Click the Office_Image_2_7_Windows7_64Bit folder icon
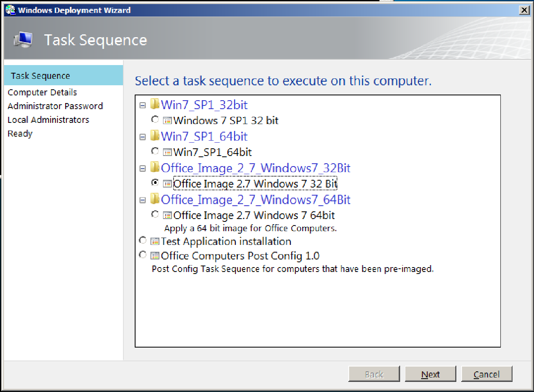The height and width of the screenshot is (392, 534). click(155, 199)
